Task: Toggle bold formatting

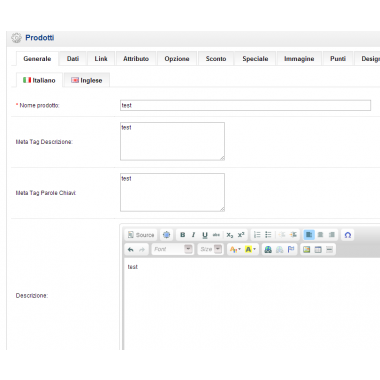Action: coord(183,235)
